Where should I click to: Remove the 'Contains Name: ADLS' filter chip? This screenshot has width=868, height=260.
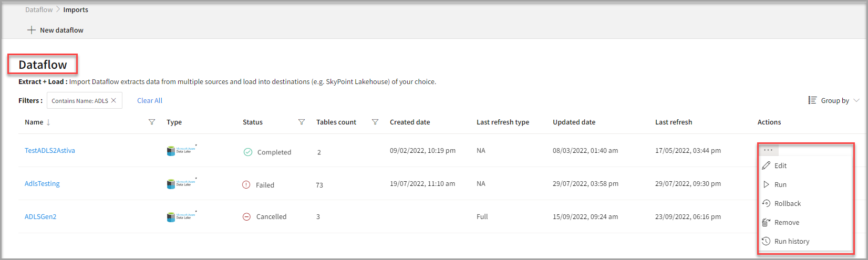click(x=113, y=100)
